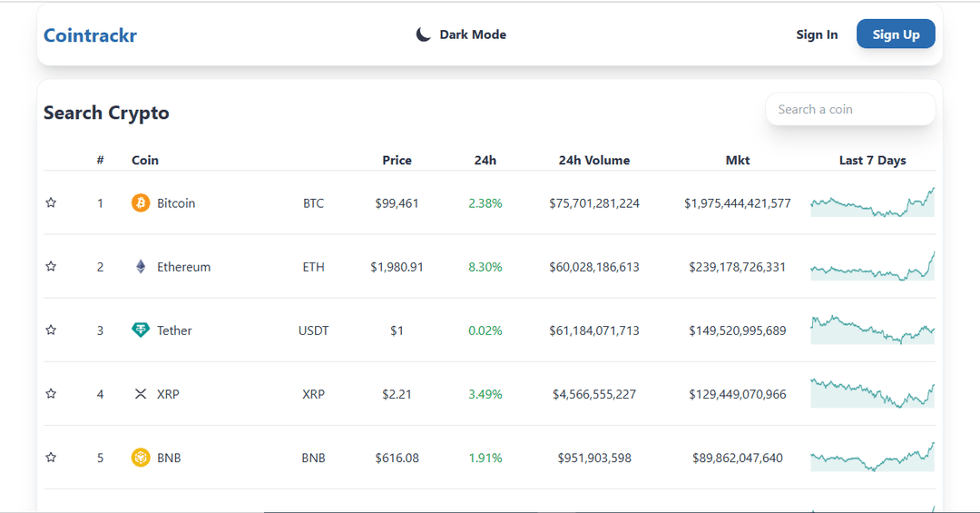Viewport: 980px width, 513px height.
Task: Select the USDT ticker symbol
Action: coord(314,330)
